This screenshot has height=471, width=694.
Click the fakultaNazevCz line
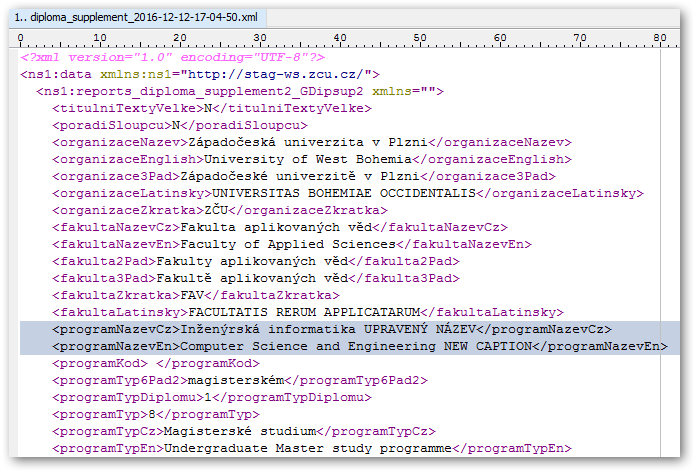280,228
